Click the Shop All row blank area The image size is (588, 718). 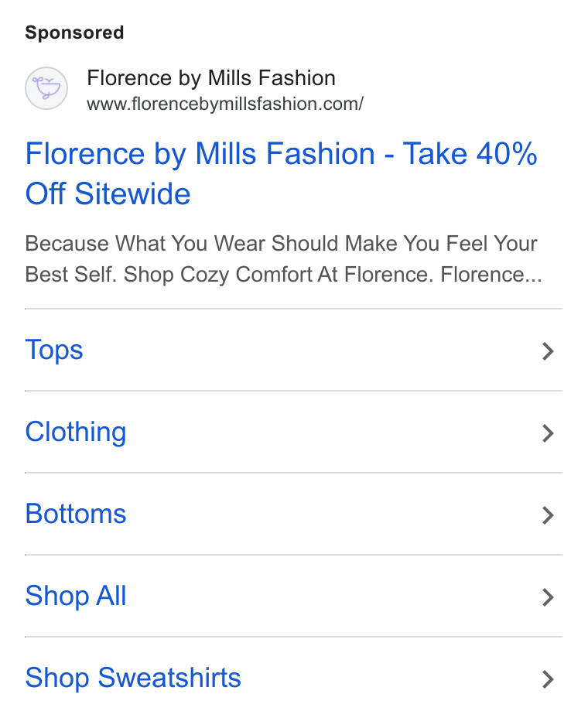point(334,597)
